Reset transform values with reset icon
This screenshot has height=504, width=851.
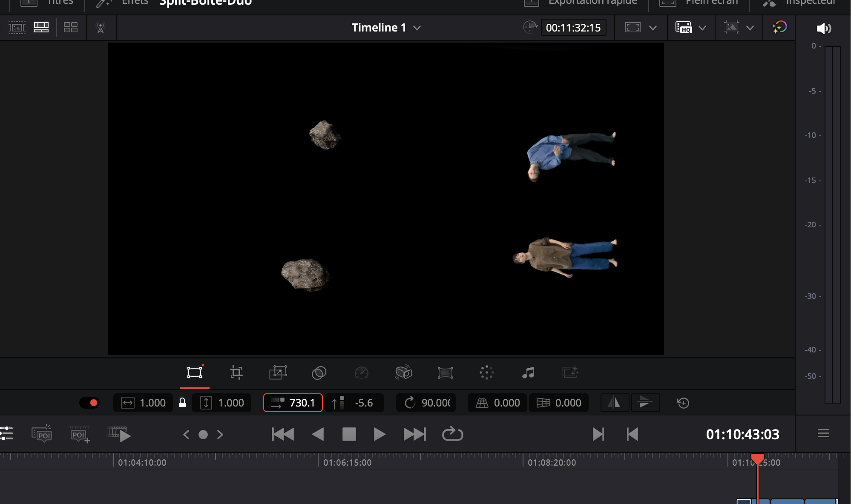(x=683, y=403)
